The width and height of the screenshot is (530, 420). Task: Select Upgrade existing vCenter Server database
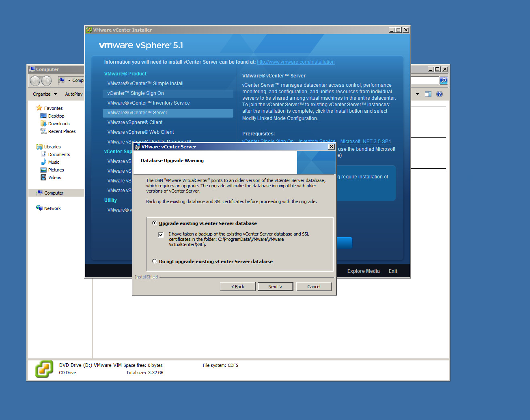155,223
